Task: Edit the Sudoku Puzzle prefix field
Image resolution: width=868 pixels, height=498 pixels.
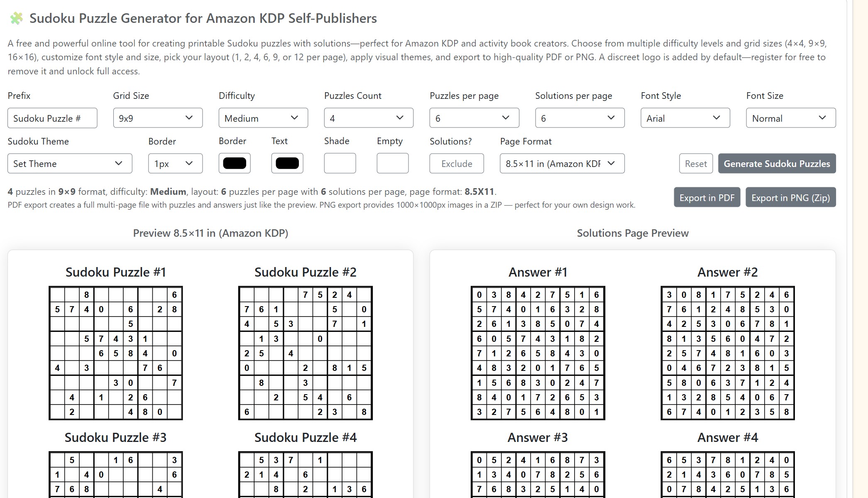Action: pyautogui.click(x=52, y=118)
